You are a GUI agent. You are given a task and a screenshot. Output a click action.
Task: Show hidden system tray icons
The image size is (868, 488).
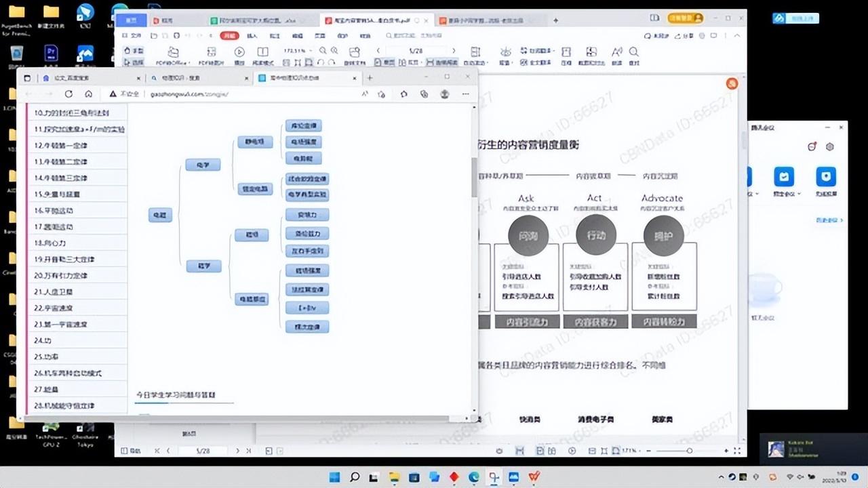pyautogui.click(x=723, y=477)
